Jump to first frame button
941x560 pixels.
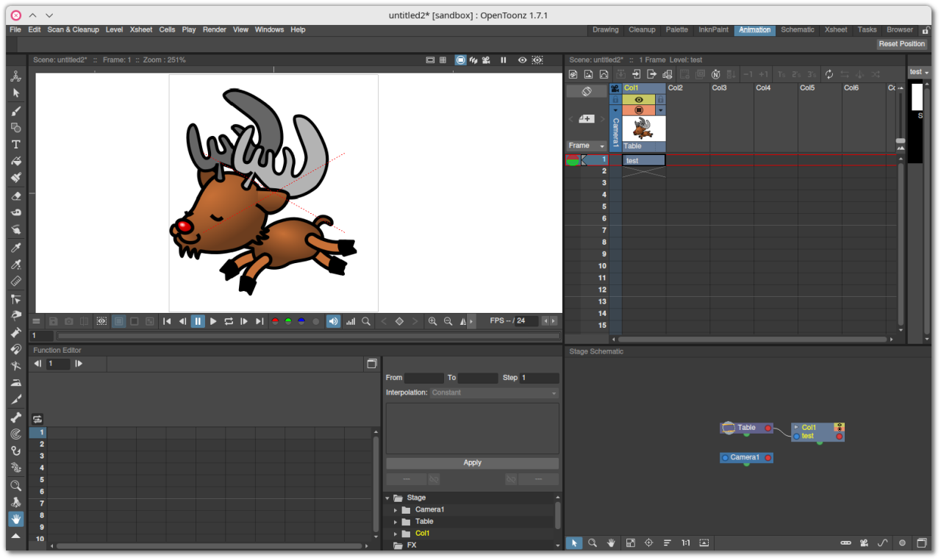pos(167,321)
